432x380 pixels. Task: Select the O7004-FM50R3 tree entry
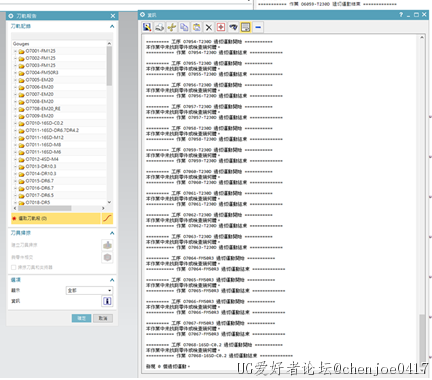point(42,73)
